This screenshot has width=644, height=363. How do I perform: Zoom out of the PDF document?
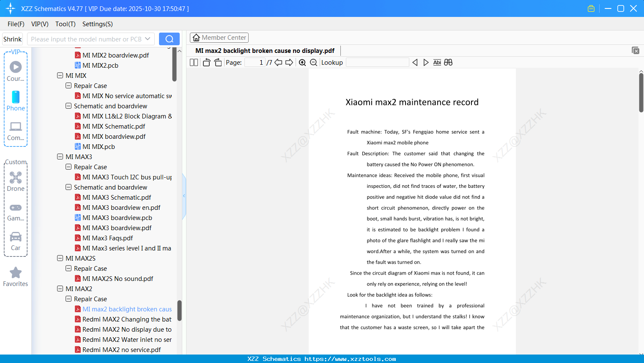[x=314, y=63]
